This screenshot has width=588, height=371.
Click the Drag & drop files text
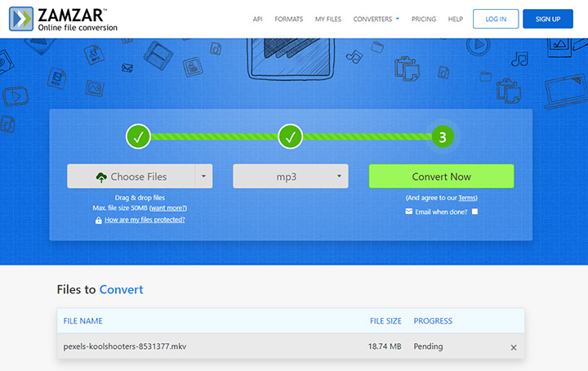pyautogui.click(x=140, y=197)
